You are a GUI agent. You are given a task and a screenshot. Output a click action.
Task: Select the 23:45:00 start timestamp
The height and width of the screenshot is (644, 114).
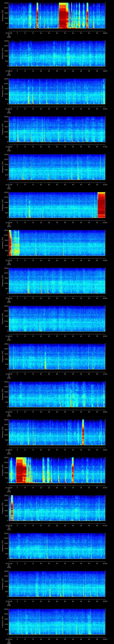pos(9,336)
